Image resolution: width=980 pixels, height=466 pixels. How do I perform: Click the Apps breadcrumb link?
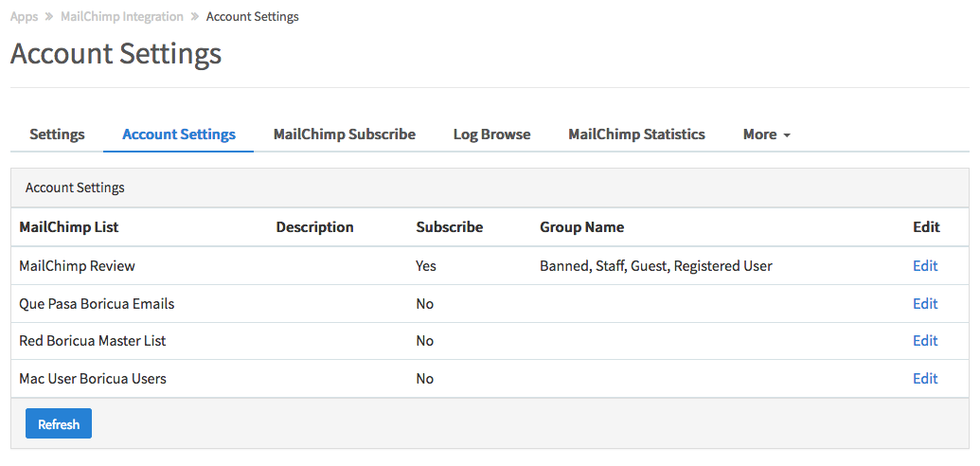(x=24, y=17)
